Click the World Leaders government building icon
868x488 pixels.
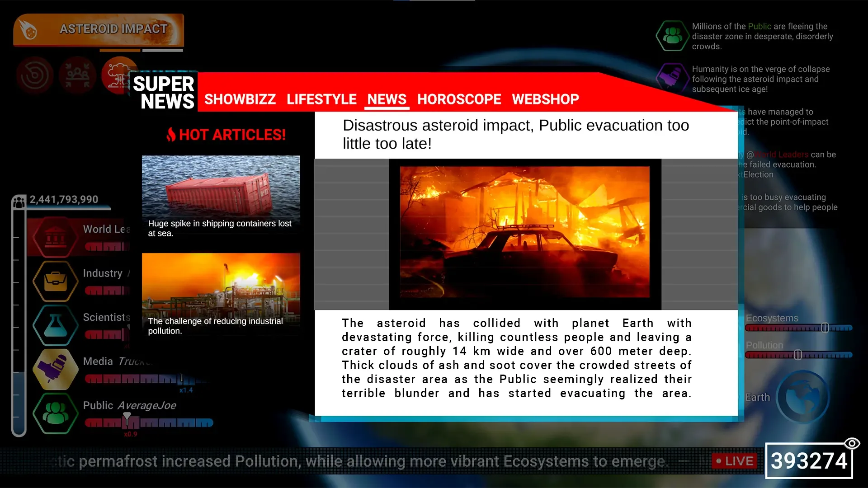(x=56, y=237)
